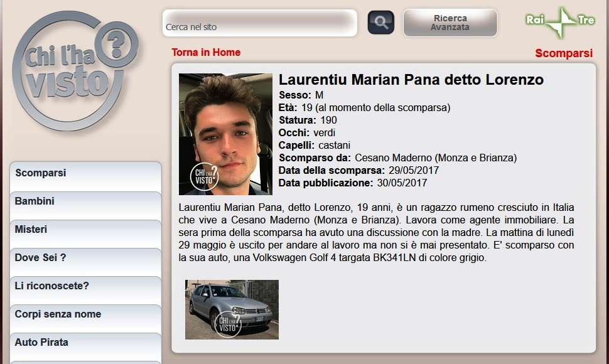Enlarge the missing person portrait photo
The width and height of the screenshot is (609, 364).
pos(225,134)
